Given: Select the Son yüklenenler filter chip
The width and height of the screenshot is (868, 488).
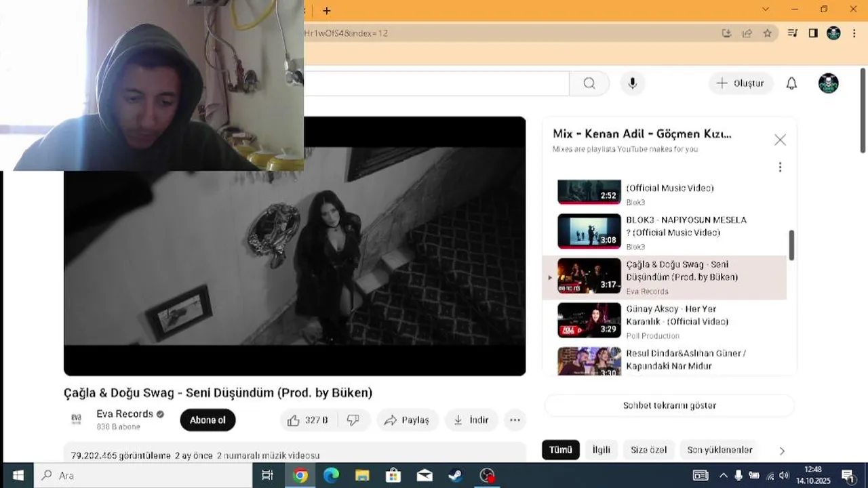Looking at the screenshot, I should (x=719, y=450).
